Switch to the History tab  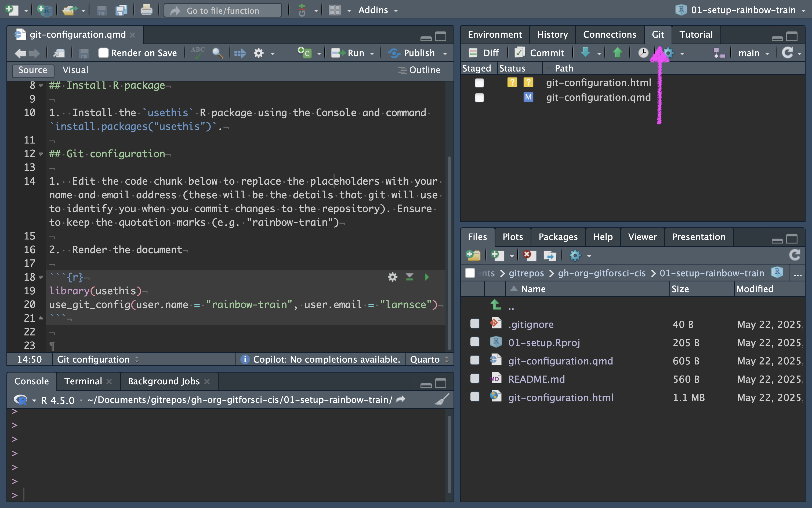pyautogui.click(x=552, y=34)
